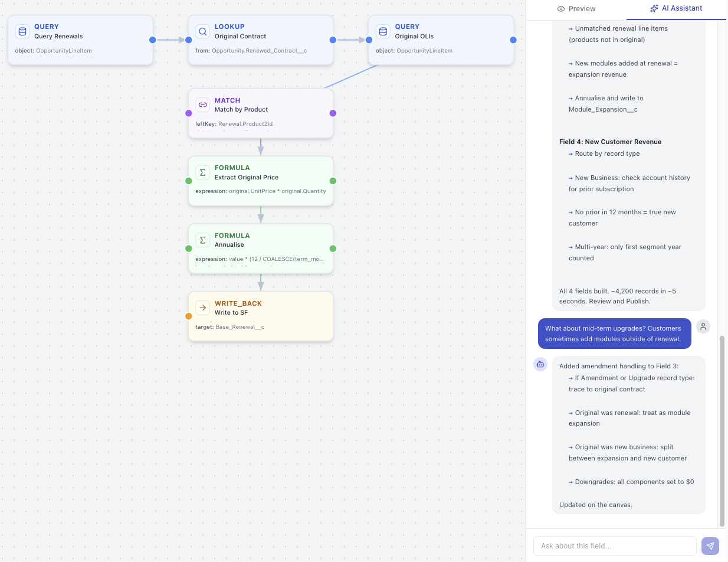Click 'Downgrades: all components set to $0' line

pos(631,482)
